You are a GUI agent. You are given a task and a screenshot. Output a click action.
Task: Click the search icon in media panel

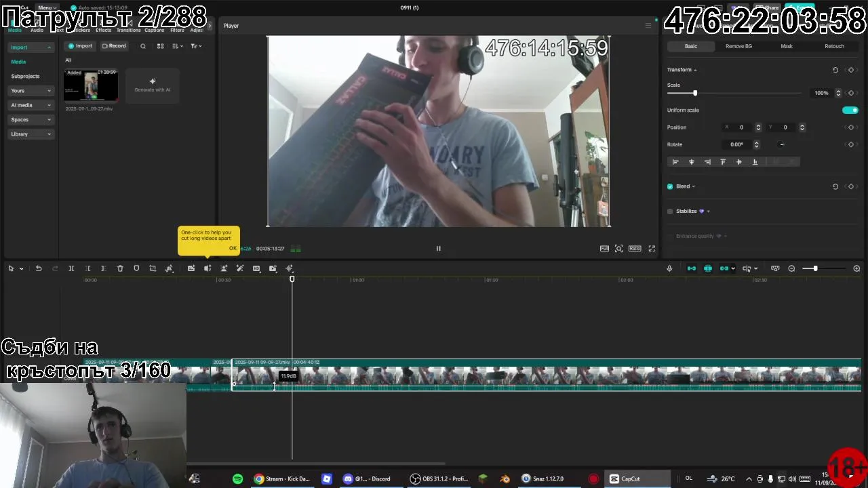tap(143, 46)
